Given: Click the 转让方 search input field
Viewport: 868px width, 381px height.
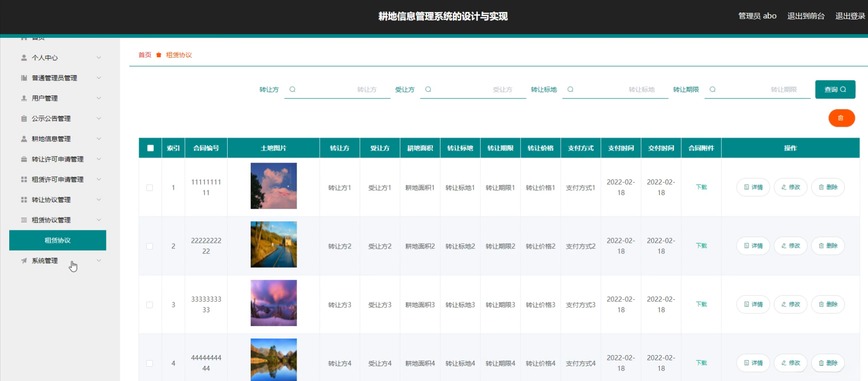Looking at the screenshot, I should coord(337,89).
